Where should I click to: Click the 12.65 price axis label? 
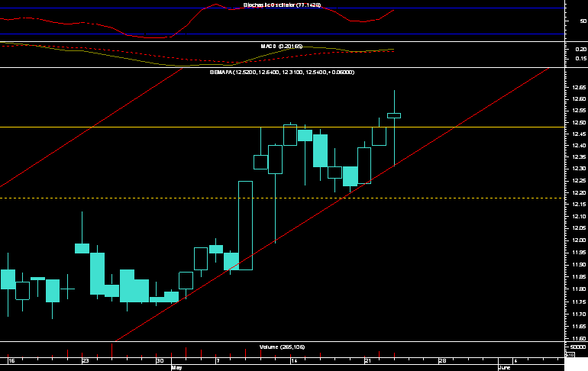[579, 87]
